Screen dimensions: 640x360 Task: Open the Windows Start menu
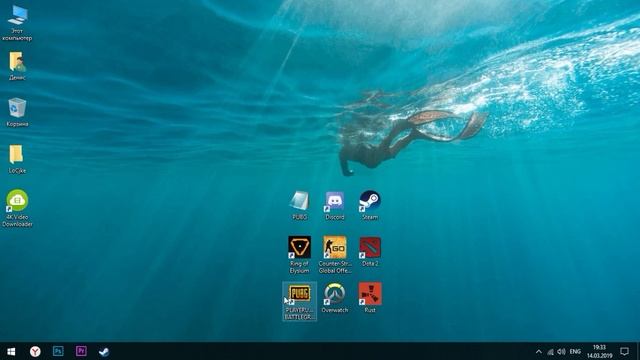tap(11, 351)
